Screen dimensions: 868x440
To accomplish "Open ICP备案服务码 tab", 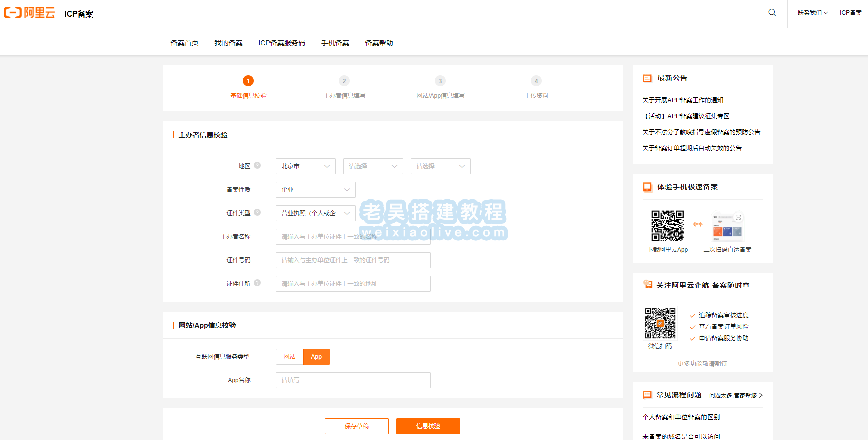I will [x=282, y=43].
